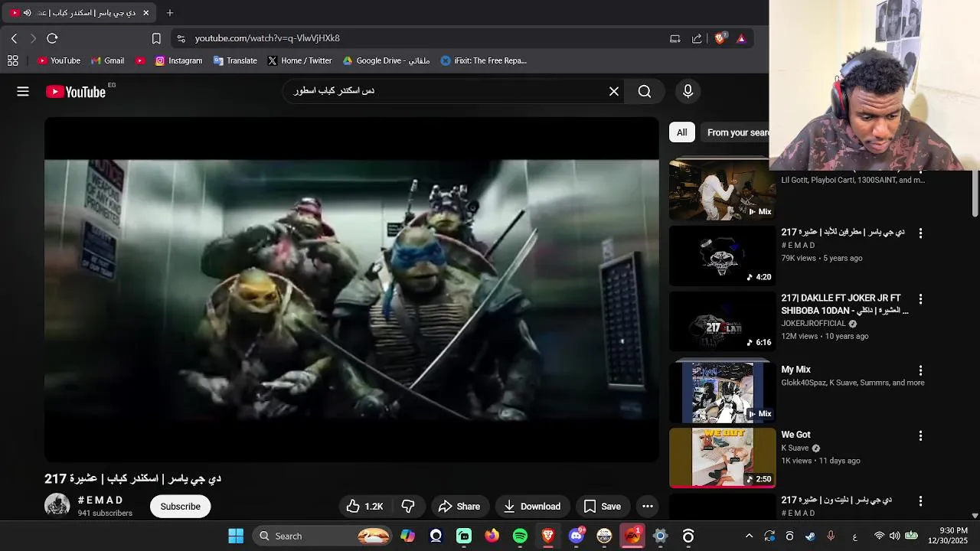Viewport: 980px width, 551px height.
Task: Open the Gmail bookmark
Action: [x=107, y=60]
